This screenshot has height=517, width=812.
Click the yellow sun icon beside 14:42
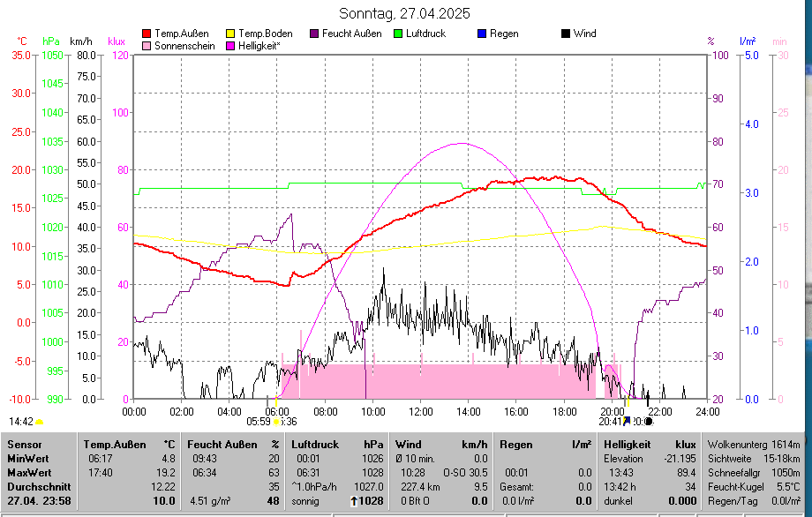click(40, 423)
